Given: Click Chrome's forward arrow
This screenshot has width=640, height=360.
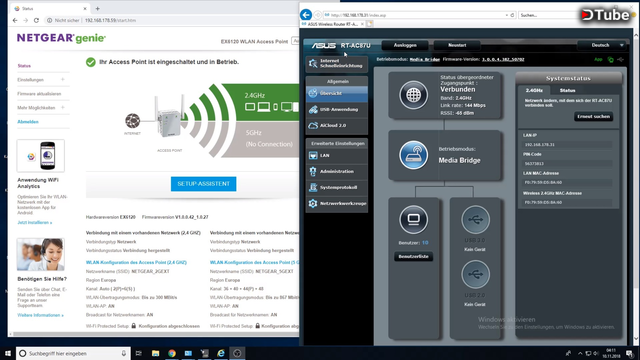Looking at the screenshot, I should pos(25,20).
